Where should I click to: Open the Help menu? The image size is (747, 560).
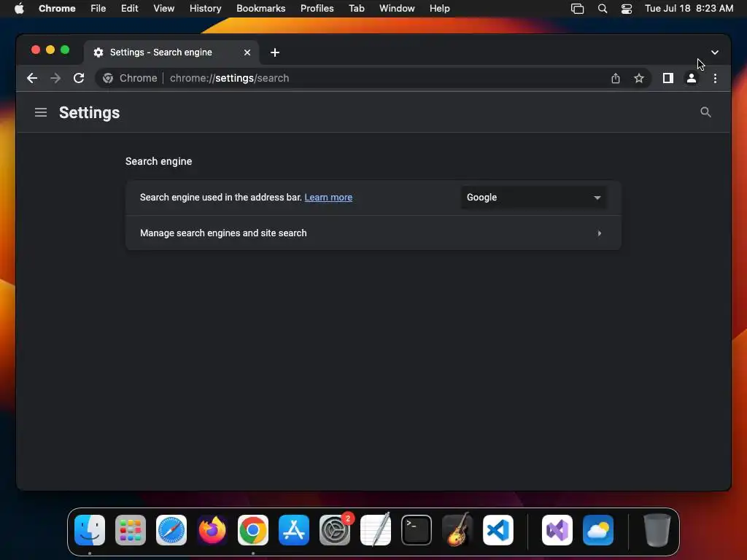click(x=439, y=9)
